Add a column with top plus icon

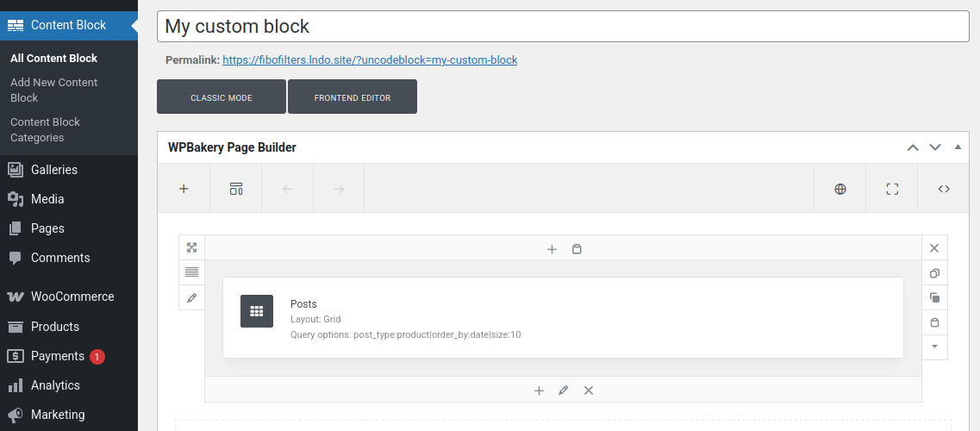552,249
